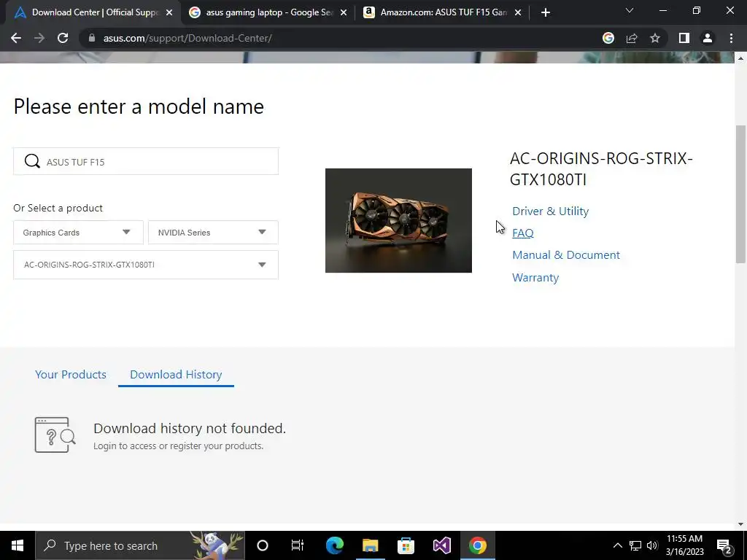Open the clock and date flyout
747x560 pixels.
coord(684,545)
